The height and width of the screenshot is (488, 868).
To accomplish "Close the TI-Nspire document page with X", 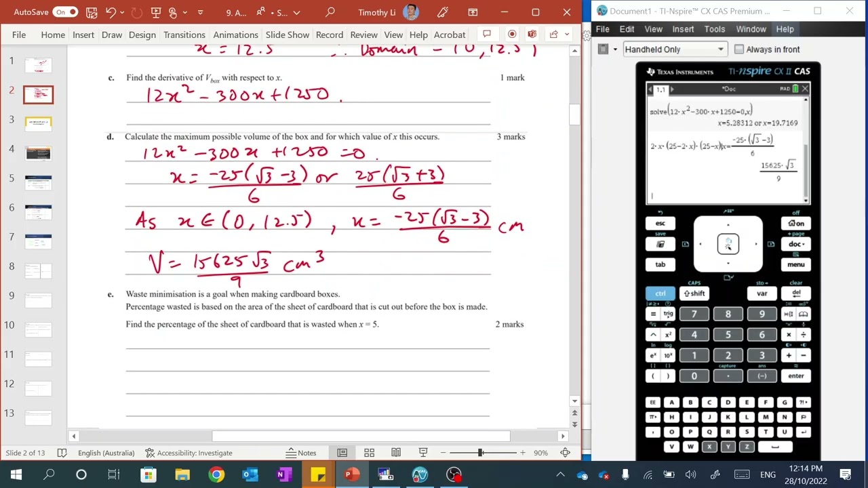I will click(x=805, y=89).
